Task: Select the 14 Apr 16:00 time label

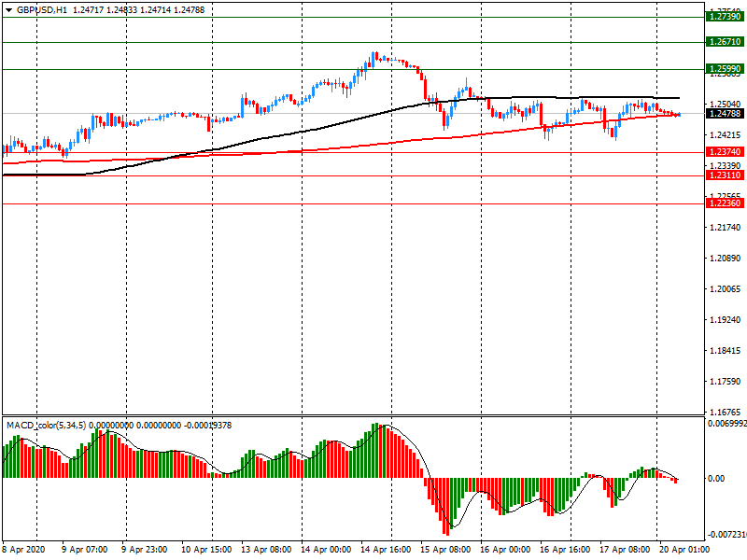Action: (387, 550)
